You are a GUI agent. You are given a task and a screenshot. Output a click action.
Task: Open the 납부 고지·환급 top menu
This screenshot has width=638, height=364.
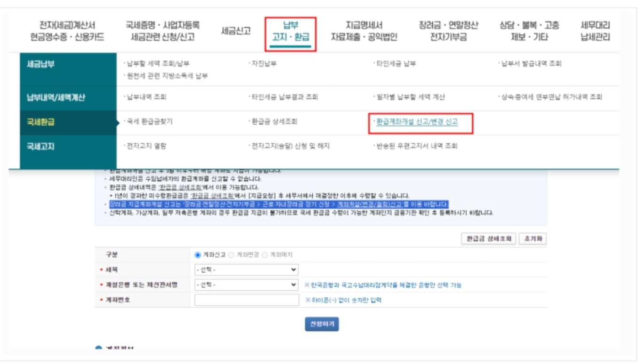[291, 31]
